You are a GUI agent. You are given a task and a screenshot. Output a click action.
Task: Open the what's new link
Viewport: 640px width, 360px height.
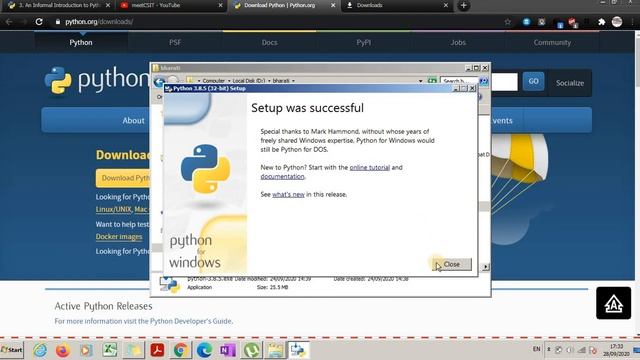288,194
